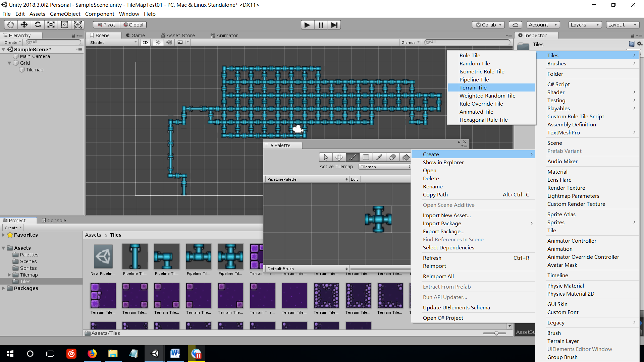Screen dimensions: 644x362
Task: Select the Rotate tool in toolbar
Action: [38, 24]
